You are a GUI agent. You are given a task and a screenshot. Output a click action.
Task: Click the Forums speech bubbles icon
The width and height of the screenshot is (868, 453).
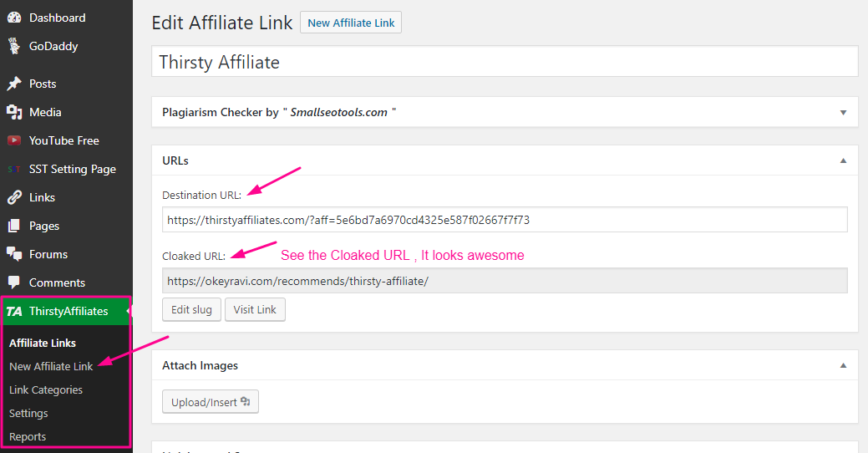point(14,254)
